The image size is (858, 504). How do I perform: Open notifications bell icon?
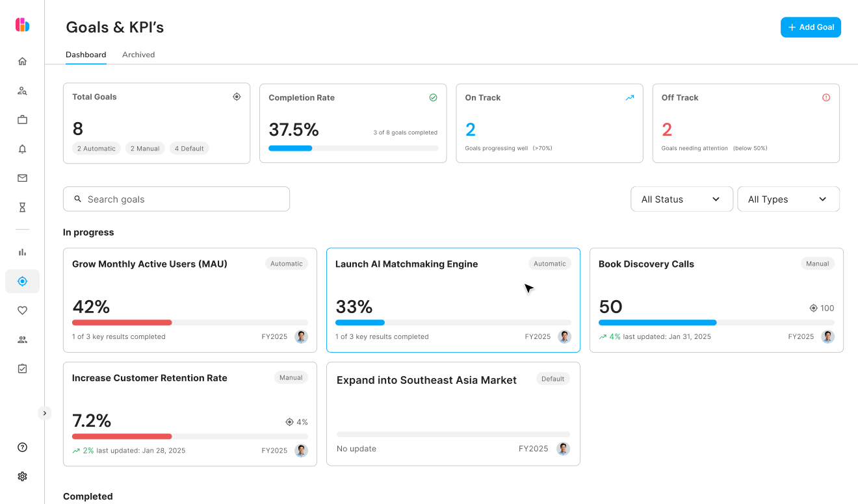22,149
